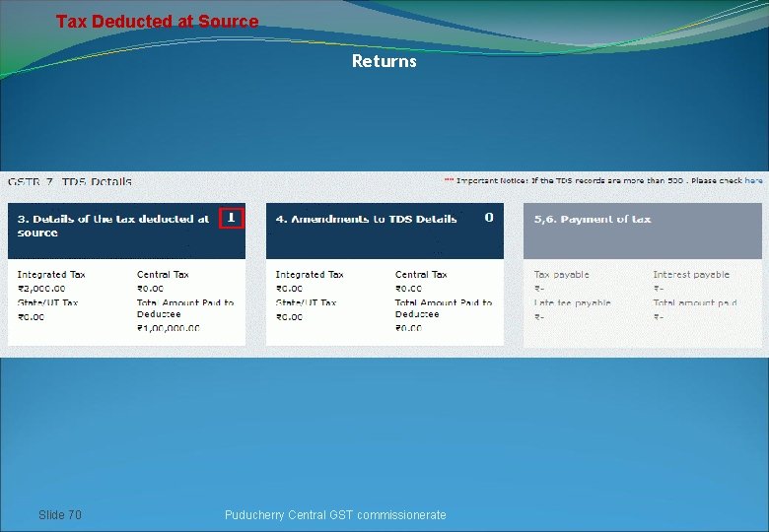Click 'GSTR-7 - TDS Details' heading
The image size is (769, 532).
coord(70,181)
